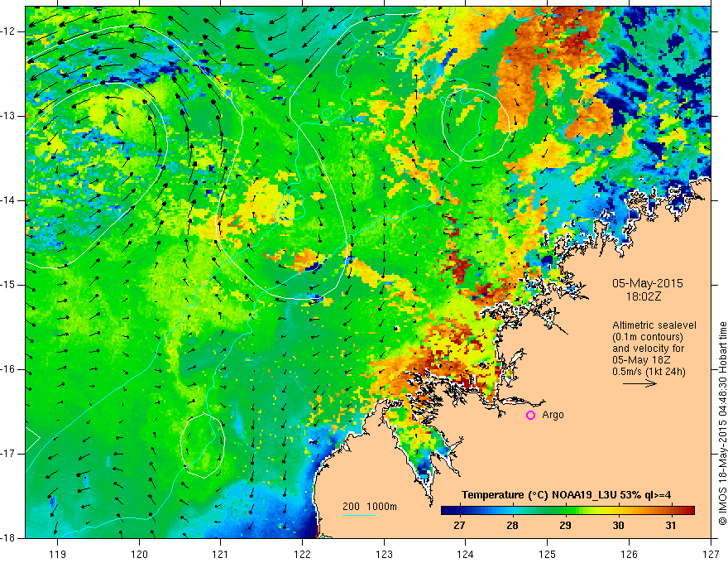728x563 pixels.
Task: Click the '31' colorbar tick label
Action: point(671,526)
